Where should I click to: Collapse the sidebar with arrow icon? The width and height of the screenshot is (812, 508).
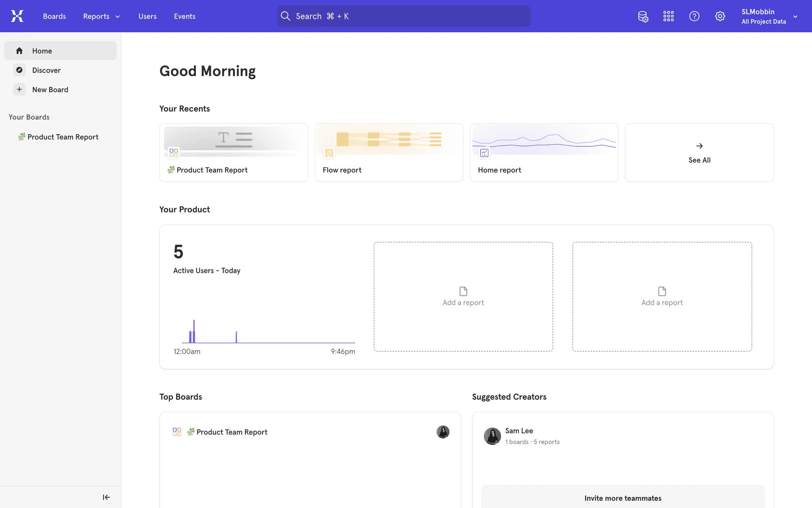106,497
